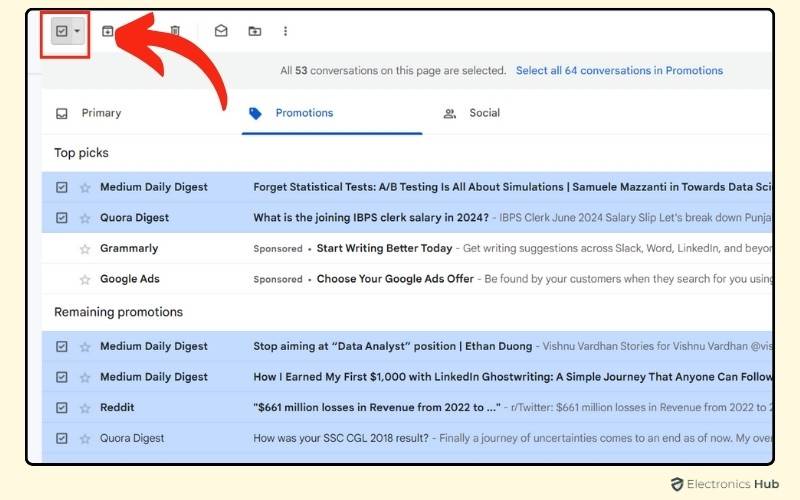
Task: Uncheck the SSC CGL 2018 result checkbox
Action: click(x=62, y=438)
